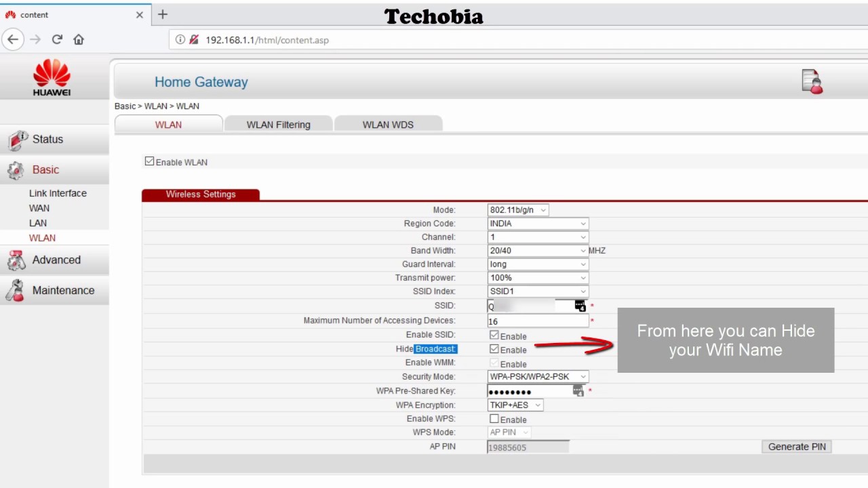Click the SSID name input field
868x488 pixels.
click(538, 306)
